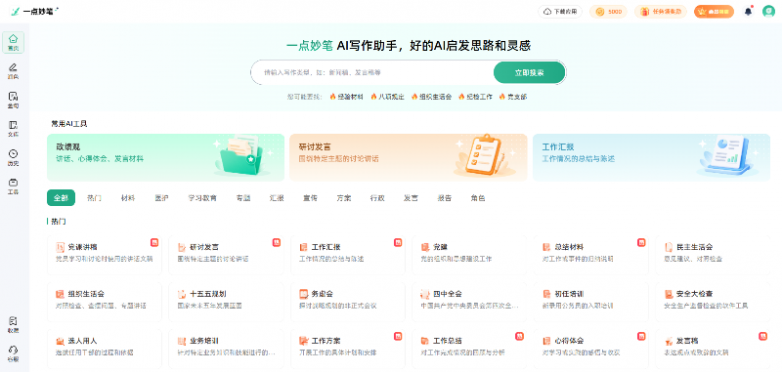Screen dimensions: 782x372
Task: Click the 组织生活会 suggestion under search bar
Action: tap(431, 97)
